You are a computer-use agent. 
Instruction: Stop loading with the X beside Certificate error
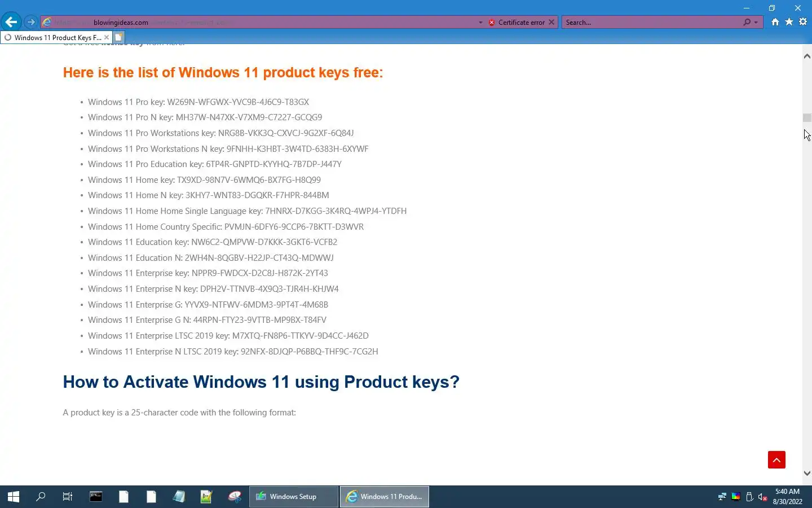[551, 23]
